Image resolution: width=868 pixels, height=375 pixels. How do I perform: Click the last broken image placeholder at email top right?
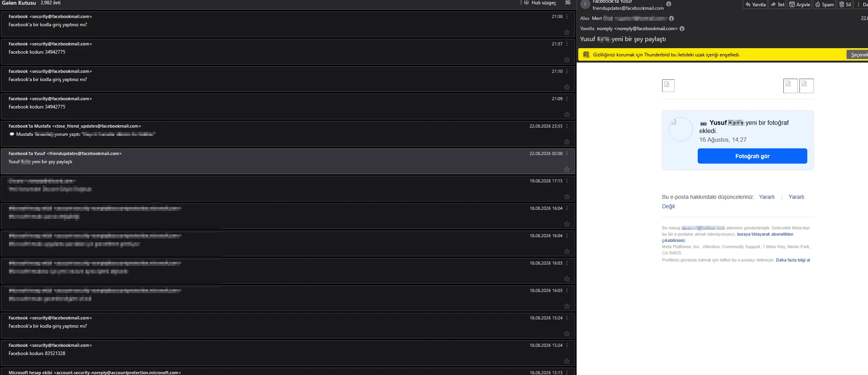coord(807,86)
